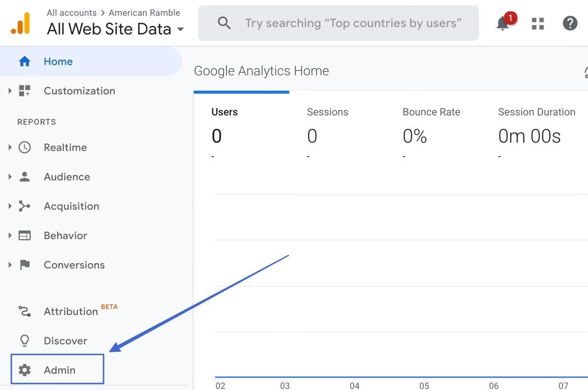This screenshot has width=588, height=390.
Task: Expand the Customization section
Action: (9, 91)
